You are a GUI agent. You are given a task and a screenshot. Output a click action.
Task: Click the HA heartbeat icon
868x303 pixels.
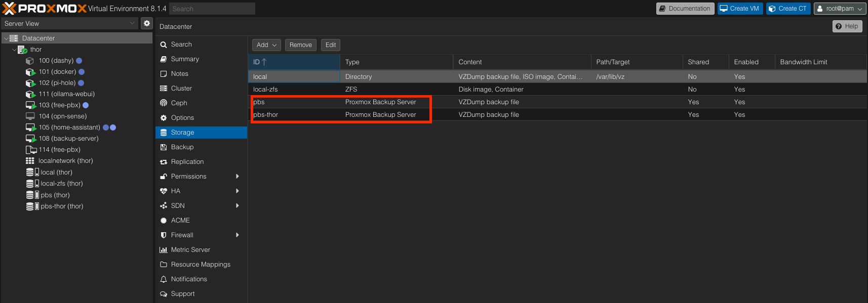(164, 191)
